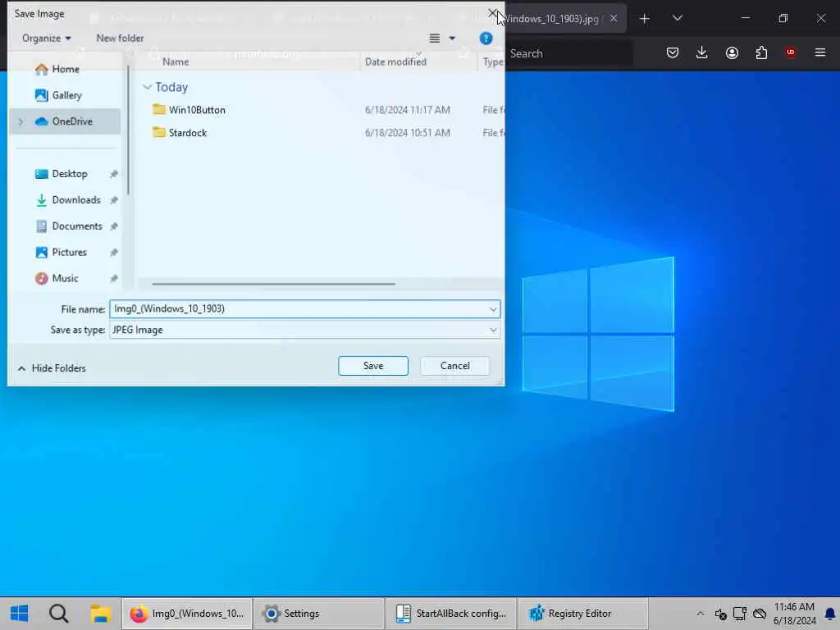Click pin icon next to Documents
The height and width of the screenshot is (630, 840).
pos(113,226)
